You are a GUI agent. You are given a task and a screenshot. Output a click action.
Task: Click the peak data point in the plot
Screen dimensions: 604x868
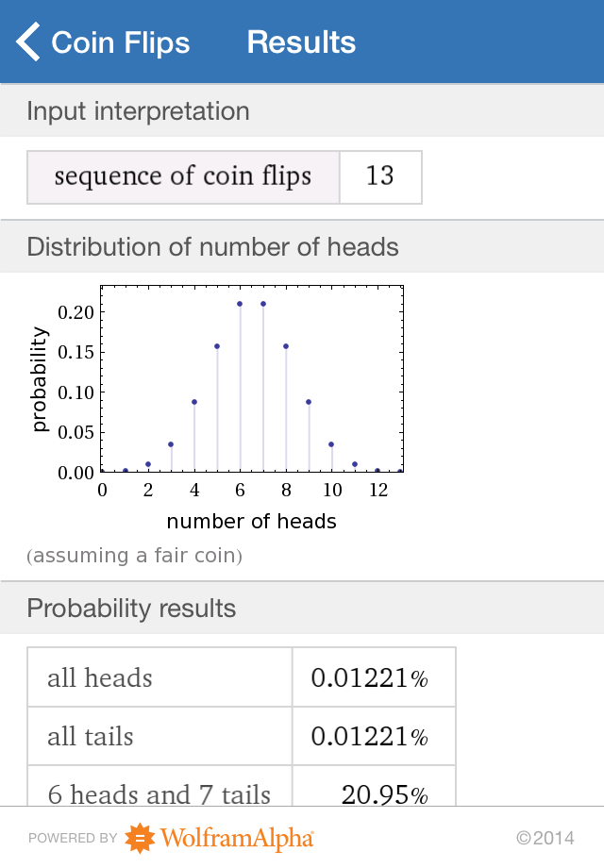point(241,302)
